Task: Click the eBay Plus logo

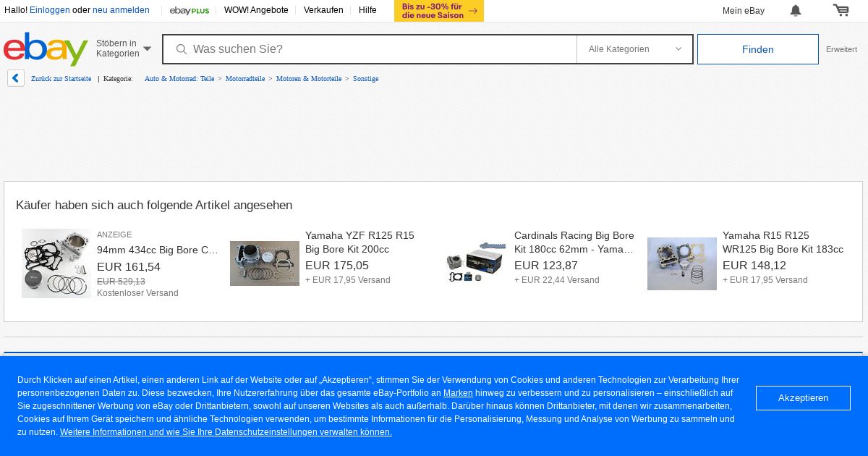Action: click(x=190, y=10)
